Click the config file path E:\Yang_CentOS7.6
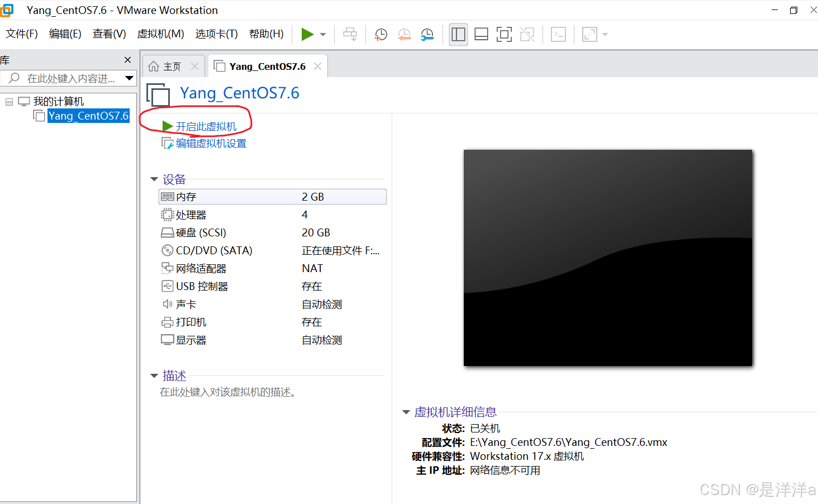The width and height of the screenshot is (818, 504). click(569, 443)
